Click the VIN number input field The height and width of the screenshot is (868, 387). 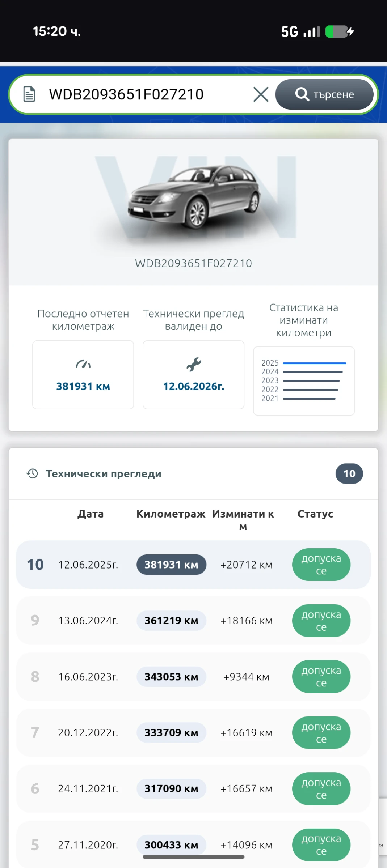point(145,94)
